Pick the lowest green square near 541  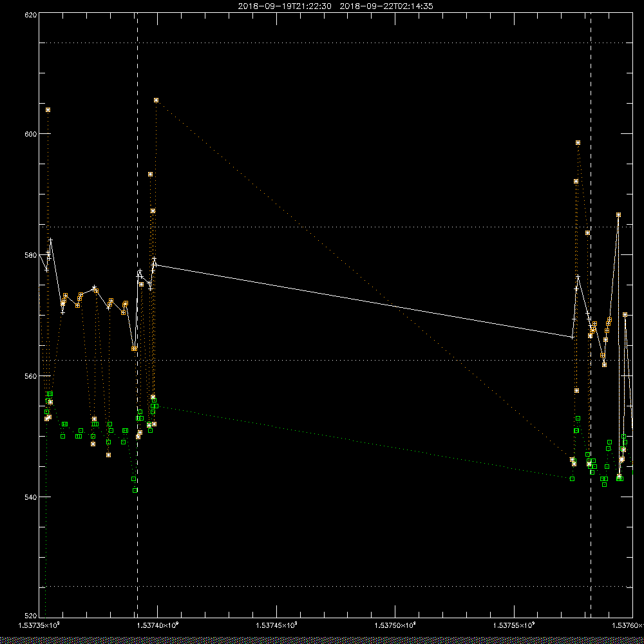click(135, 490)
